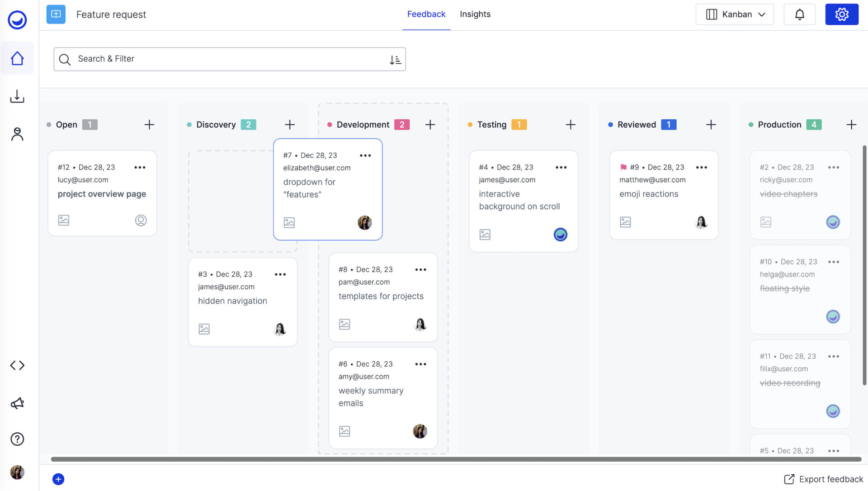Click your profile avatar in the sidebar
Screen dimensions: 868x491
tap(17, 472)
